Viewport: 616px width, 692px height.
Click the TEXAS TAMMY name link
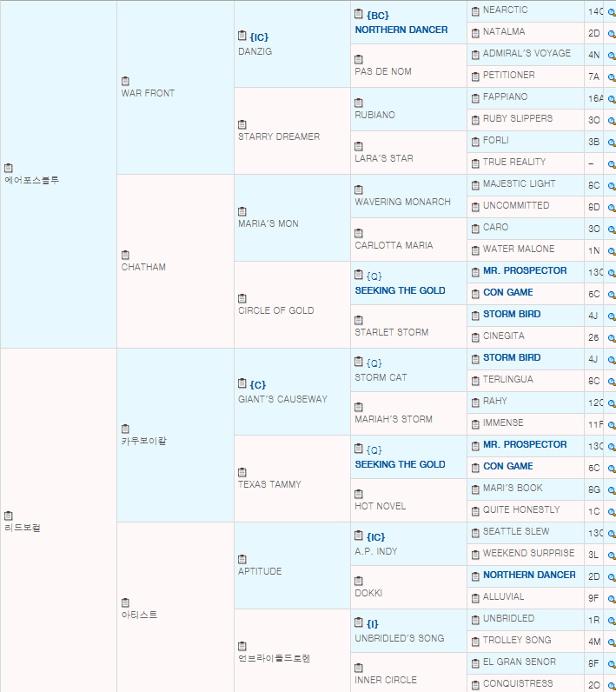269,484
